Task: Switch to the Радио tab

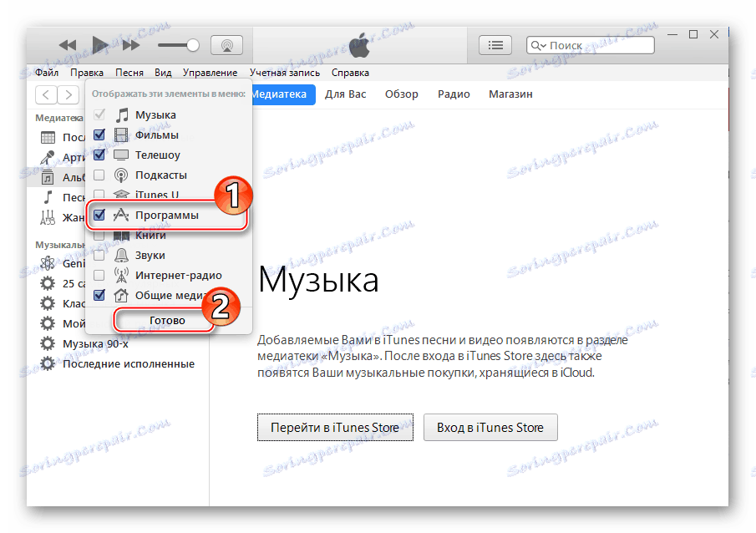Action: coord(454,94)
